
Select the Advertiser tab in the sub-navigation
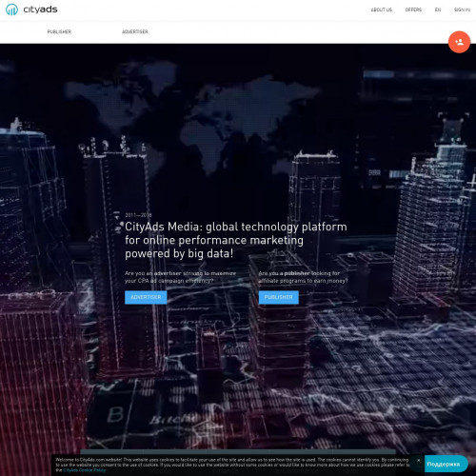[x=135, y=31]
